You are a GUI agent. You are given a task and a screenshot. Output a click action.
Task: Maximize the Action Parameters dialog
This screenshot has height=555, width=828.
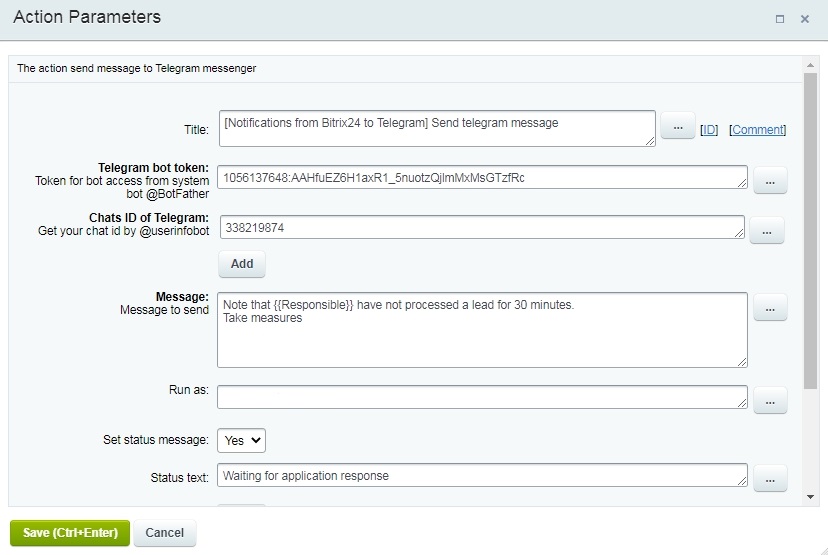click(779, 19)
